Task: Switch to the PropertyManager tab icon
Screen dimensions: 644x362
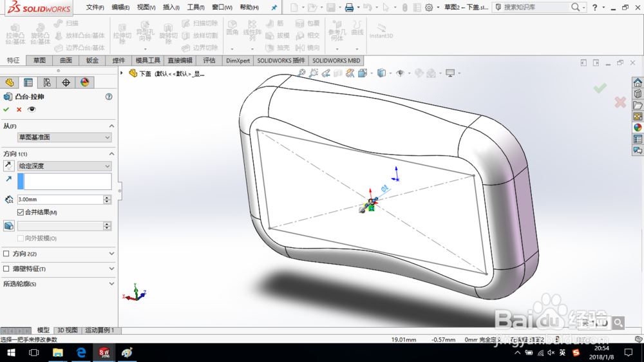Action: 28,82
